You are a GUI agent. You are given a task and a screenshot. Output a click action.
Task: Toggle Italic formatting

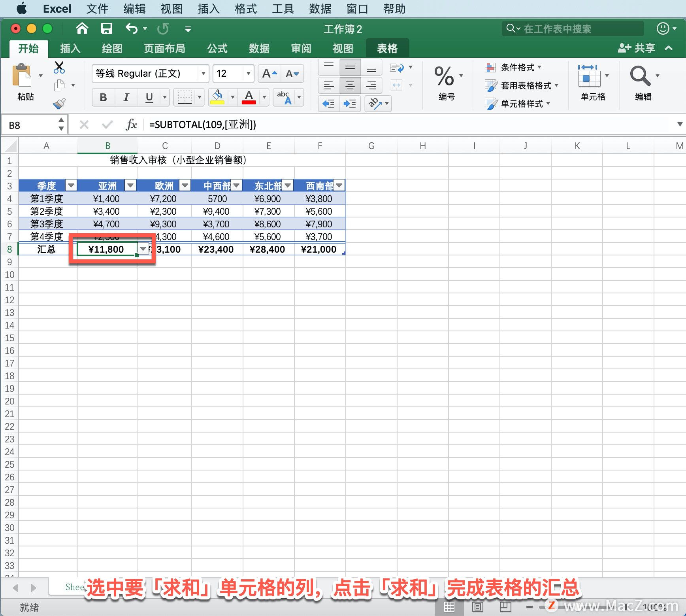[x=126, y=97]
